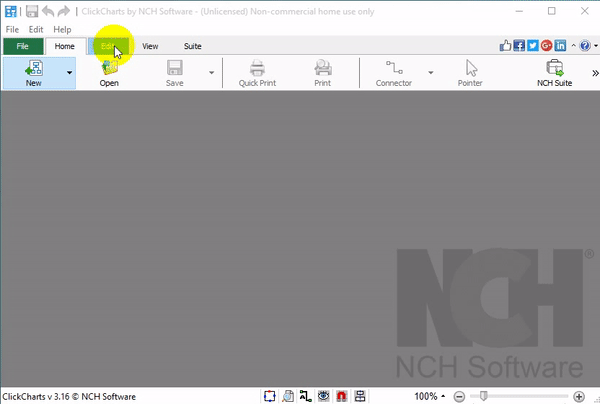This screenshot has width=600, height=404.
Task: Switch to the Edit ribbon tab
Action: (108, 46)
